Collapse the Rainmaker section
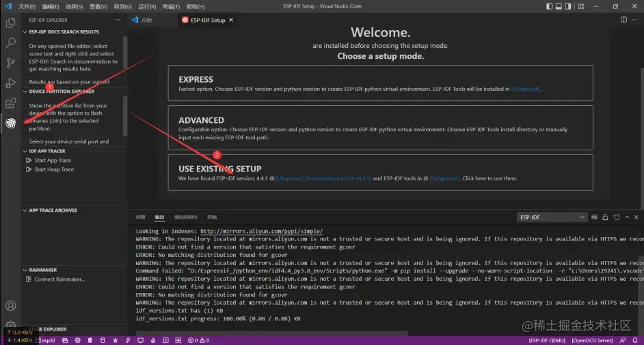644x345 pixels. click(x=74, y=270)
